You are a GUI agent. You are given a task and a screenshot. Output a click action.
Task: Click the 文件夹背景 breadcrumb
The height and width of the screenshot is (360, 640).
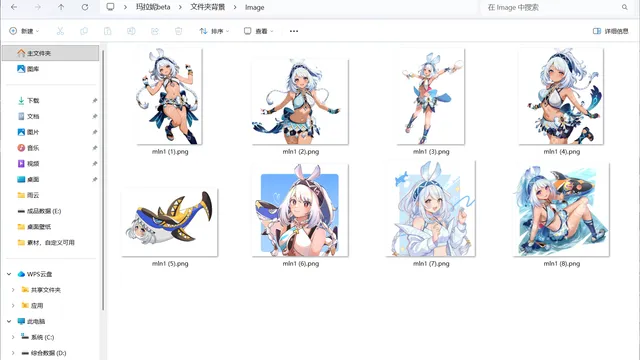tap(207, 7)
